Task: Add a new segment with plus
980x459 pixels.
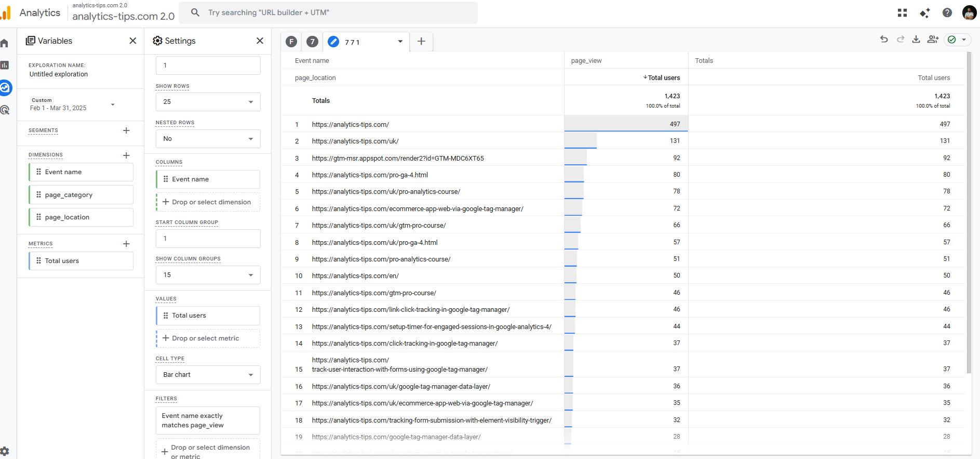Action: (x=126, y=130)
